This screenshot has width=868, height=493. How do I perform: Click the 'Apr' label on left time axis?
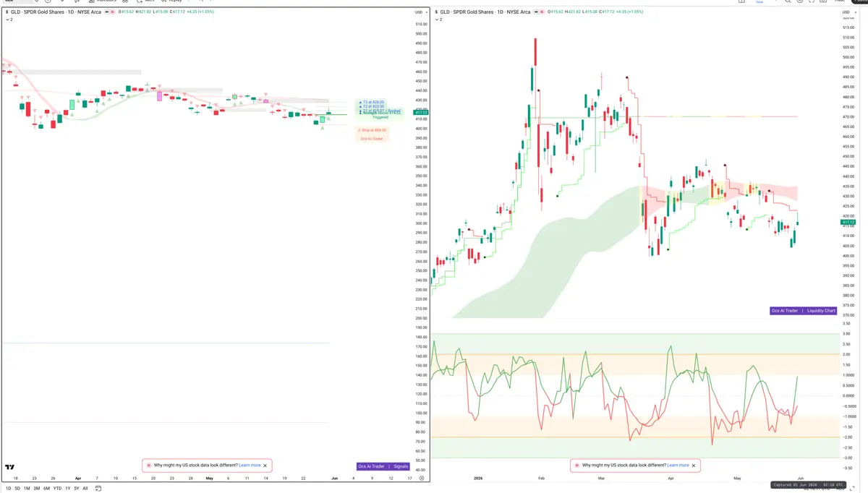(77, 479)
